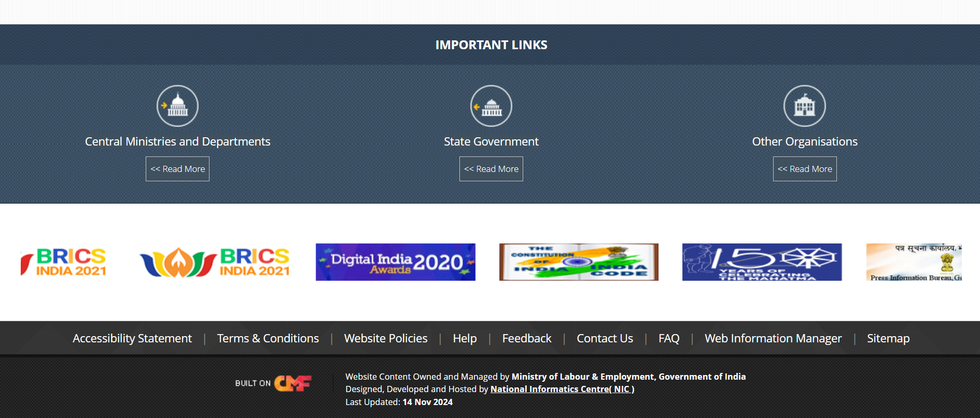Open the FAQ footer link
Image resolution: width=980 pixels, height=418 pixels.
click(x=669, y=338)
